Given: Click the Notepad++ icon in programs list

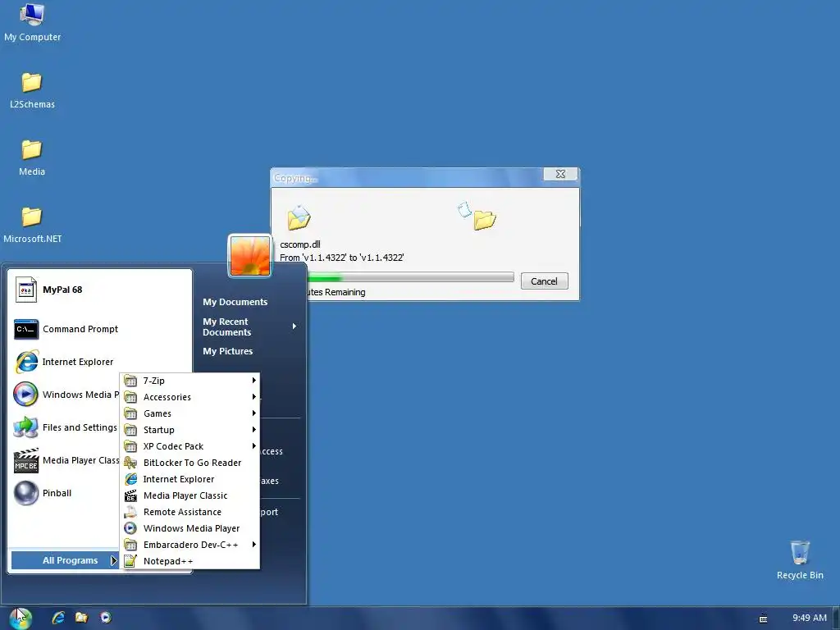Looking at the screenshot, I should click(130, 561).
